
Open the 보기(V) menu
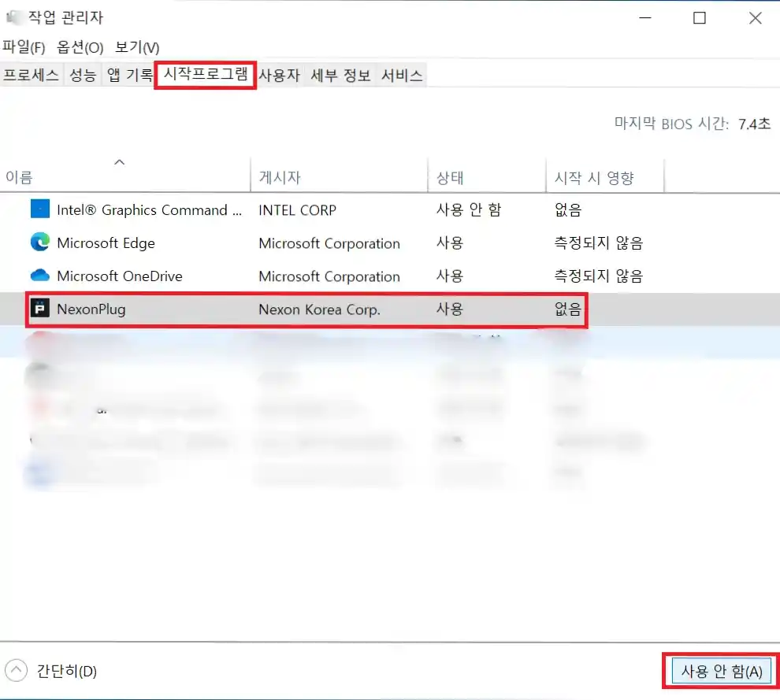point(137,47)
